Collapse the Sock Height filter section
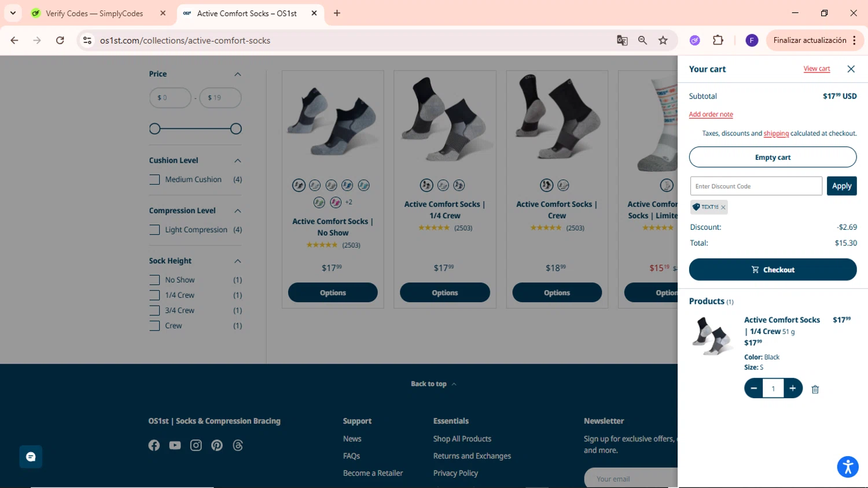The image size is (868, 488). tap(237, 261)
